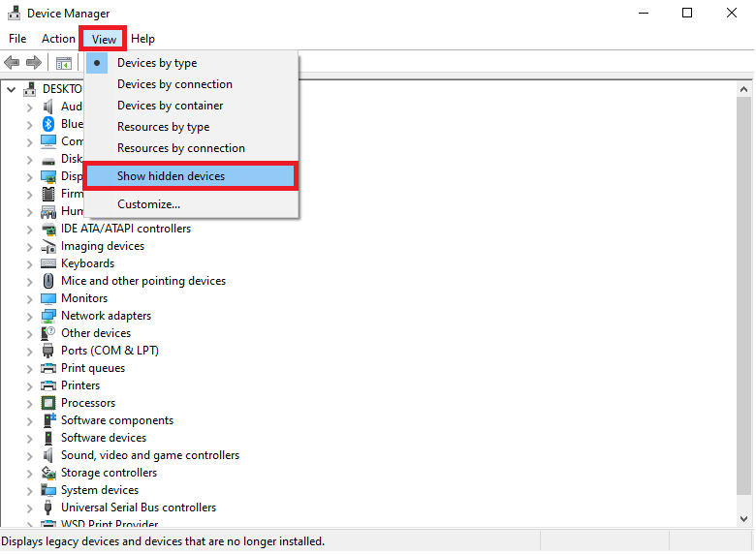Click the Keyboards category icon
The image size is (756, 554).
[48, 263]
